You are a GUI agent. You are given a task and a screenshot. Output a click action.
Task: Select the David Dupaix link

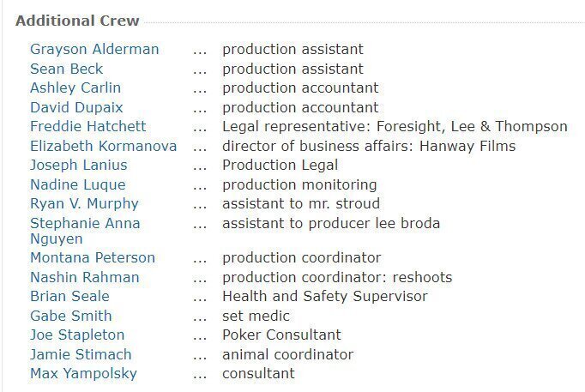pos(76,107)
